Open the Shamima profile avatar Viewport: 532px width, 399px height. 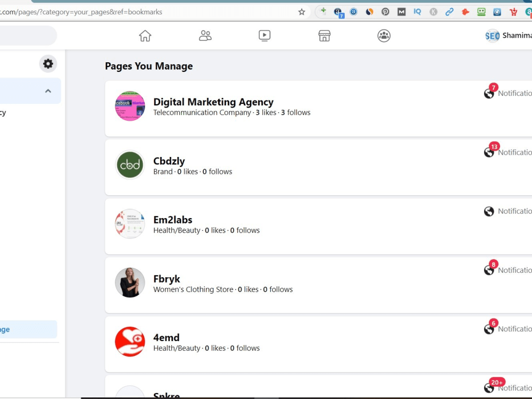[x=492, y=36]
